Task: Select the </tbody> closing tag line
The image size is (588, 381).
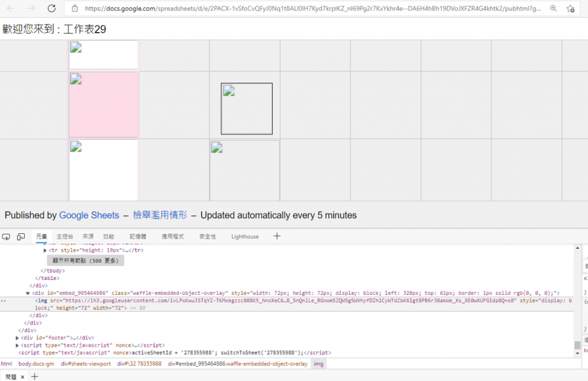Action: [52, 271]
